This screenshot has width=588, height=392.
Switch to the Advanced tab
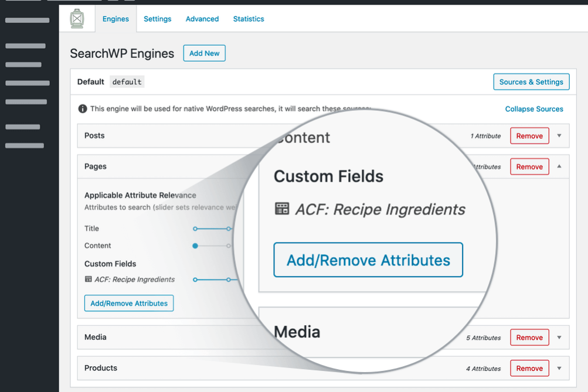click(x=202, y=19)
